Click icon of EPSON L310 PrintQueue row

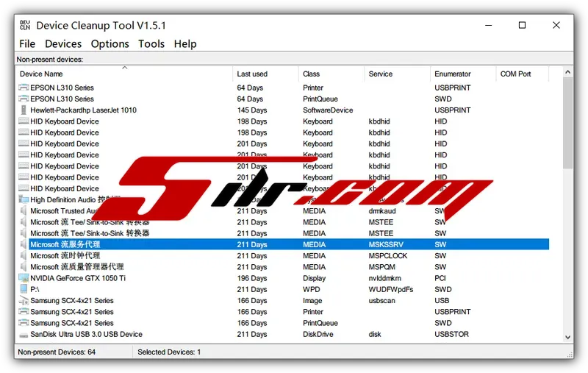(24, 99)
